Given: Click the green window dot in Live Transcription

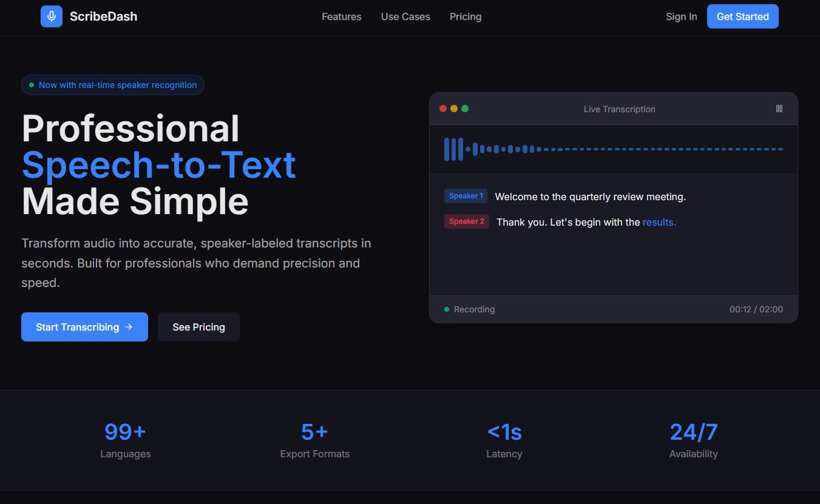Looking at the screenshot, I should point(465,109).
